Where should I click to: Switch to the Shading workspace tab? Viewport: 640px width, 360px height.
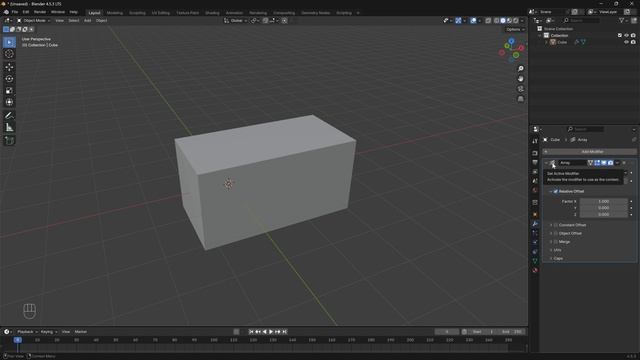tap(212, 13)
